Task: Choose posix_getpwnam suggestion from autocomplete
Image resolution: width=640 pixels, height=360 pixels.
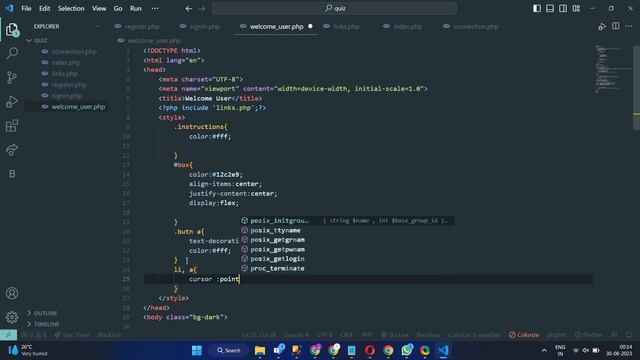Action: pos(347,249)
